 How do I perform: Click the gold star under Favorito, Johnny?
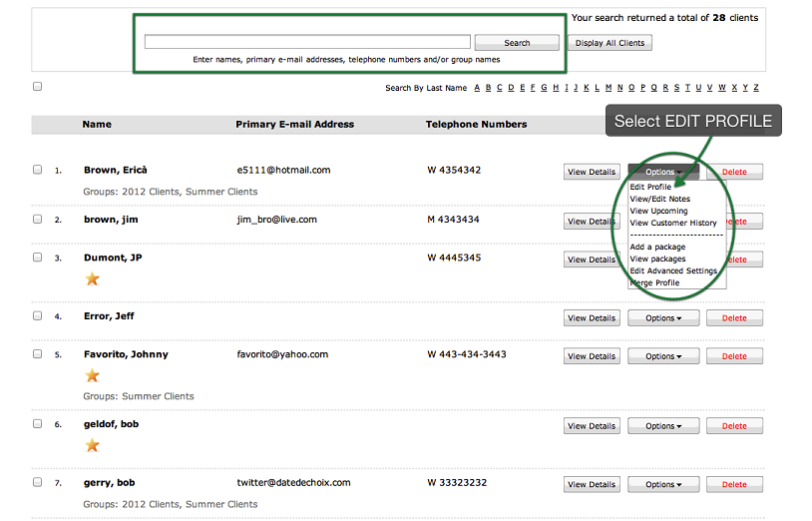click(x=92, y=375)
